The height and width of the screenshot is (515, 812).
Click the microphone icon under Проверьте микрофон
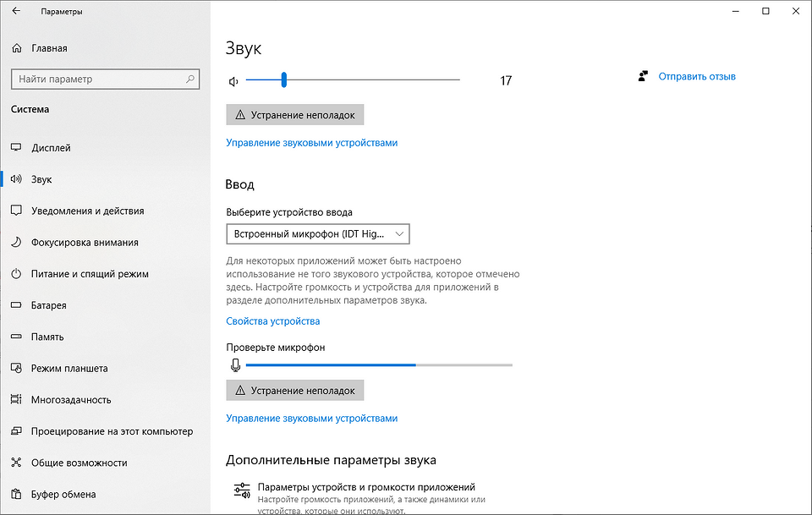(236, 364)
